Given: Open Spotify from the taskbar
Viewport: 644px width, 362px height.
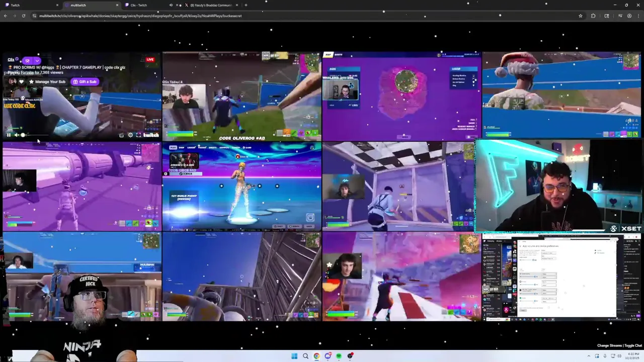Looking at the screenshot, I should pos(339,356).
